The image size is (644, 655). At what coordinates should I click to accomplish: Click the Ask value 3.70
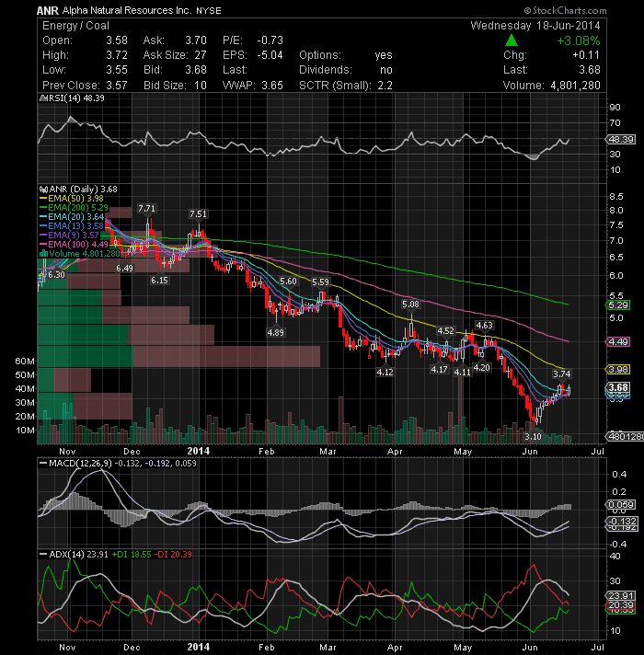(196, 40)
